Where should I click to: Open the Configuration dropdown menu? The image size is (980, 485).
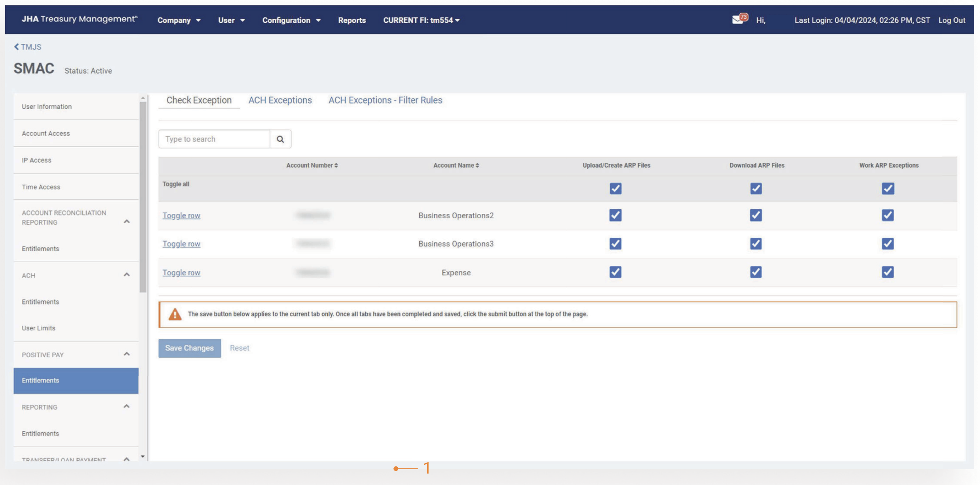coord(291,20)
